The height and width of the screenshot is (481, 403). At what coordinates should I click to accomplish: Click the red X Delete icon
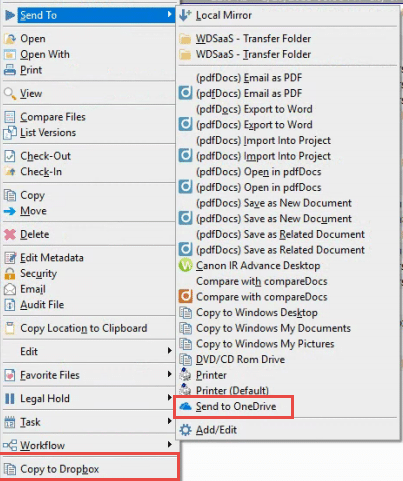click(10, 234)
